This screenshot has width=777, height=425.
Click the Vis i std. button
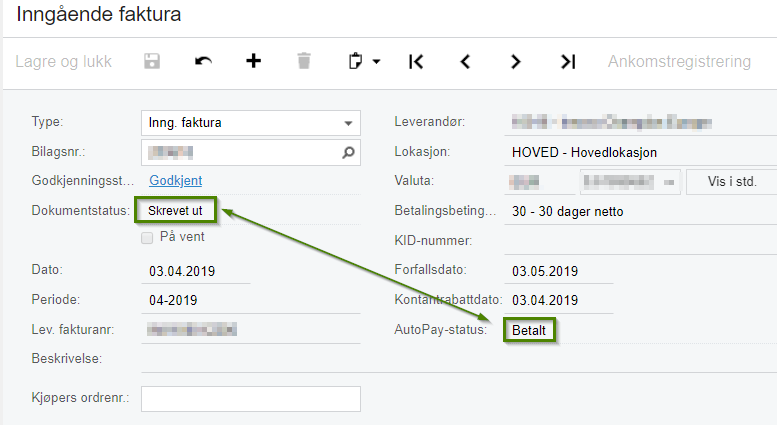(x=732, y=182)
